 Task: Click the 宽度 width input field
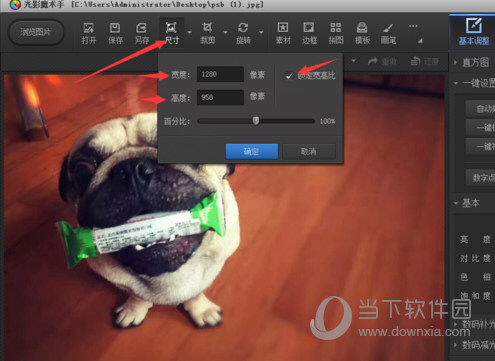click(220, 74)
